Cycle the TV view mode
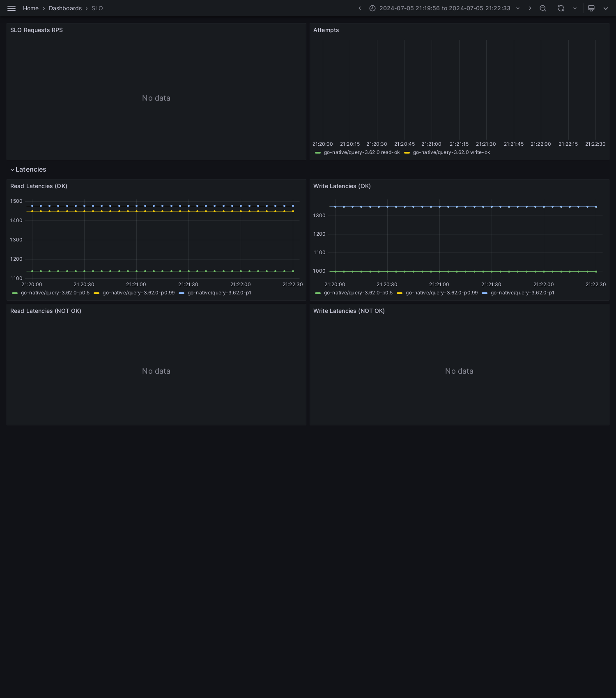616x698 pixels. 591,8
